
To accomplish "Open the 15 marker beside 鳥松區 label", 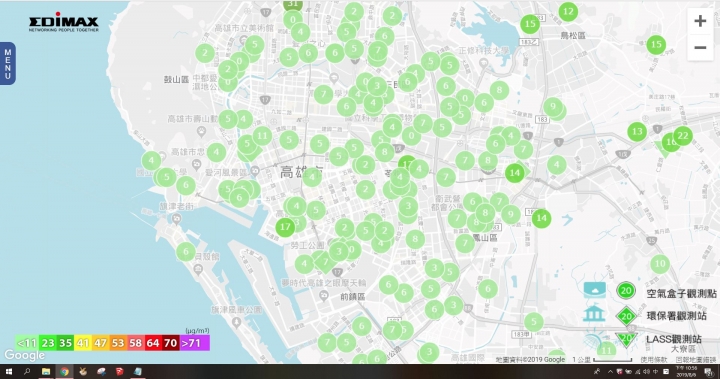I will pos(530,24).
